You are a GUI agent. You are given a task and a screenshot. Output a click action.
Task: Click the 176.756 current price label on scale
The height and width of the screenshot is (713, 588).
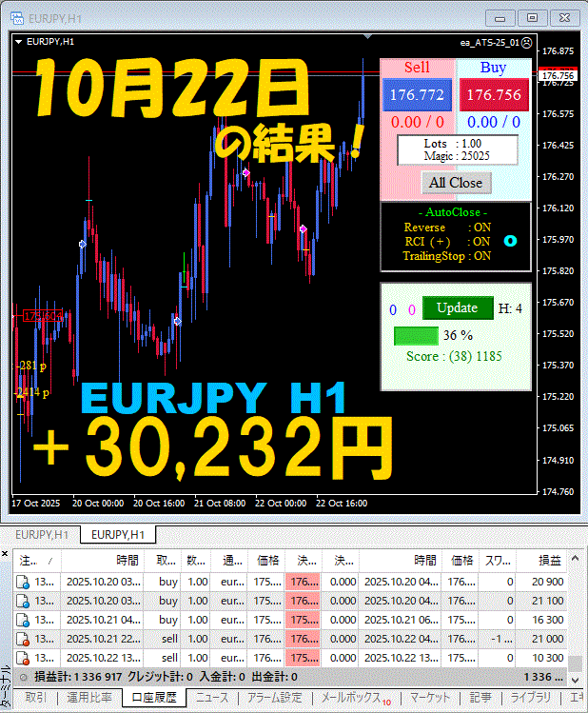tap(559, 75)
